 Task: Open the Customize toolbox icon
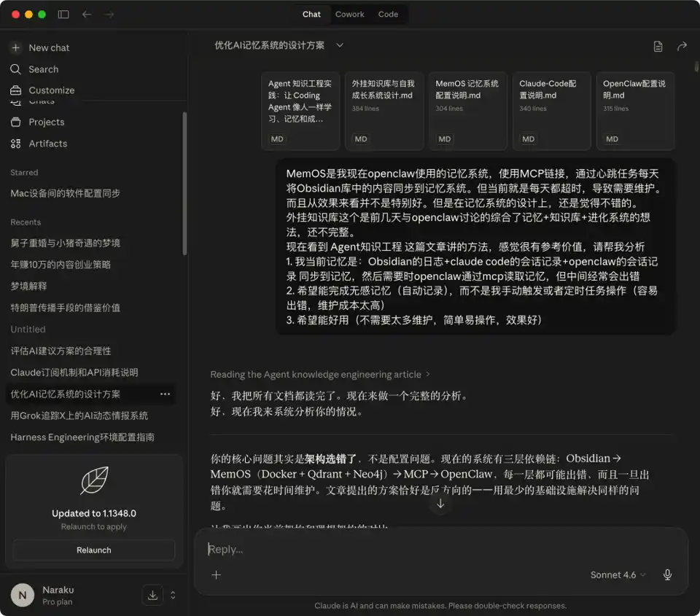click(15, 90)
